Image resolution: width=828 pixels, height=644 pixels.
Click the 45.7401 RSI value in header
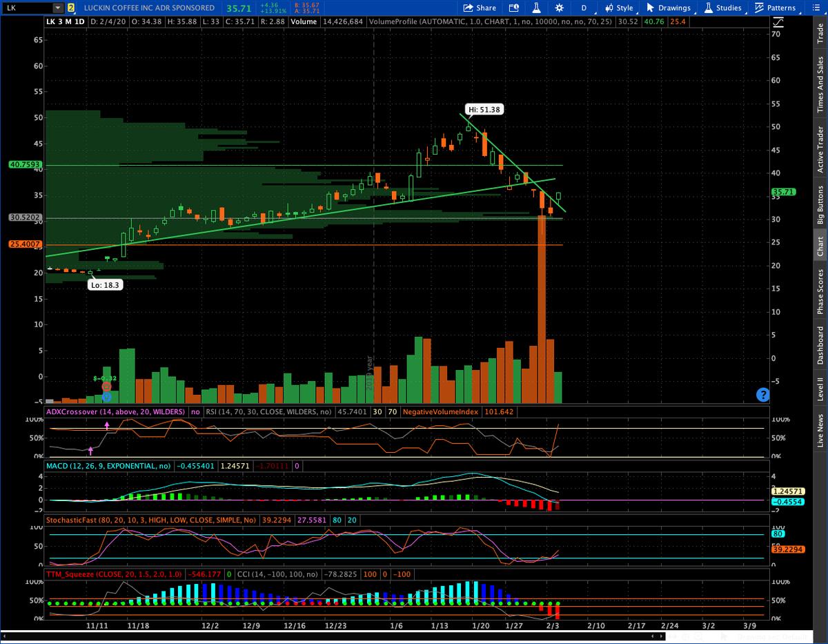tap(352, 411)
